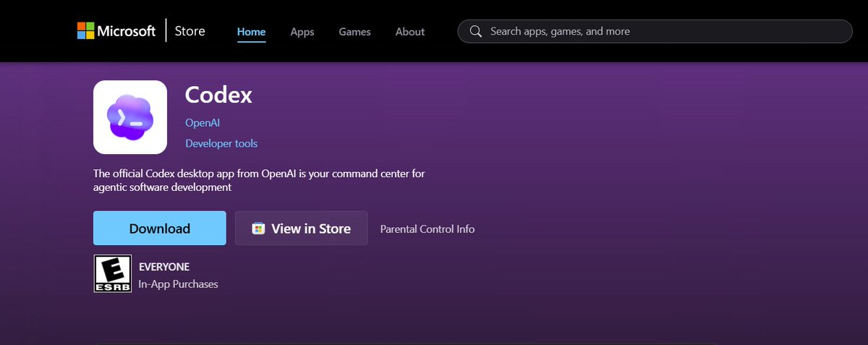Click the View in Store button
868x345 pixels.
coord(301,229)
